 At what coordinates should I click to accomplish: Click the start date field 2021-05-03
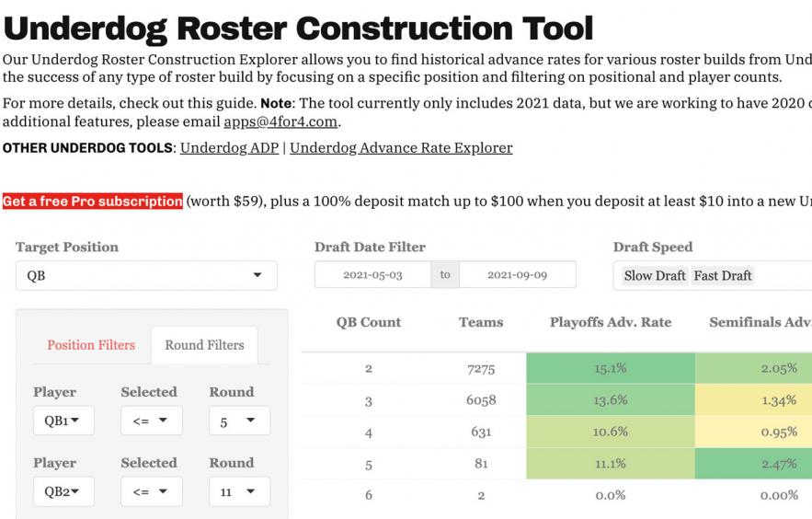[x=372, y=275]
